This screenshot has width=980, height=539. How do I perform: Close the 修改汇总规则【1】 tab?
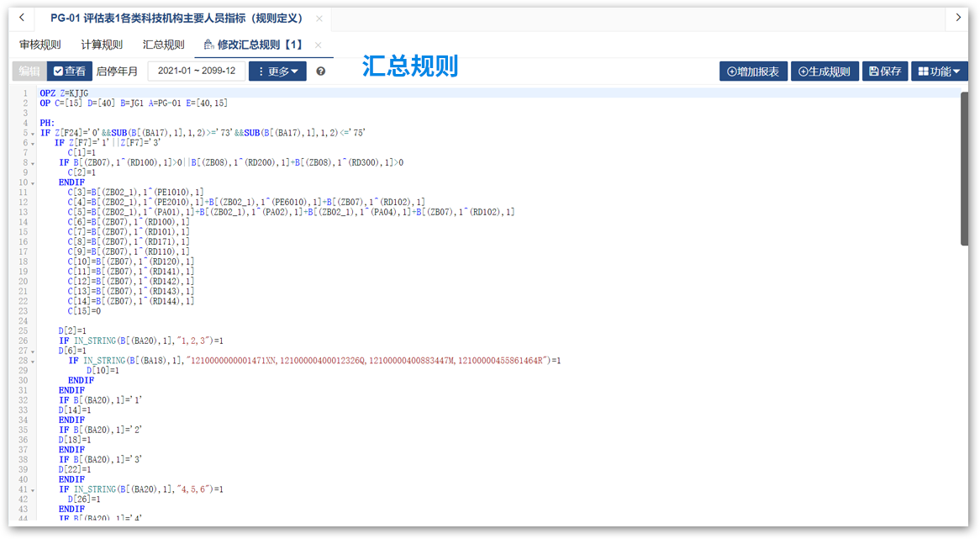[x=318, y=45]
